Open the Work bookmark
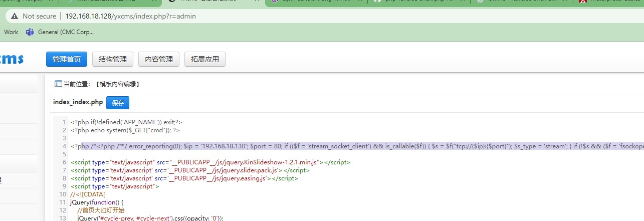644x221 pixels. 11,32
